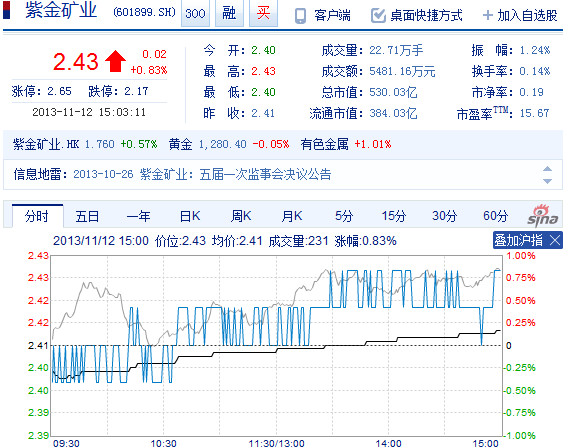Switch to the 周K chart tab
The image size is (563, 448).
(x=241, y=216)
